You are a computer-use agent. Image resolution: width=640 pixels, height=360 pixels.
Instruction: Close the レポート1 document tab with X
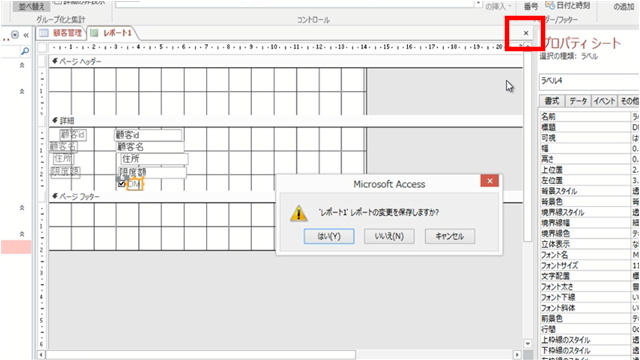coord(526,33)
